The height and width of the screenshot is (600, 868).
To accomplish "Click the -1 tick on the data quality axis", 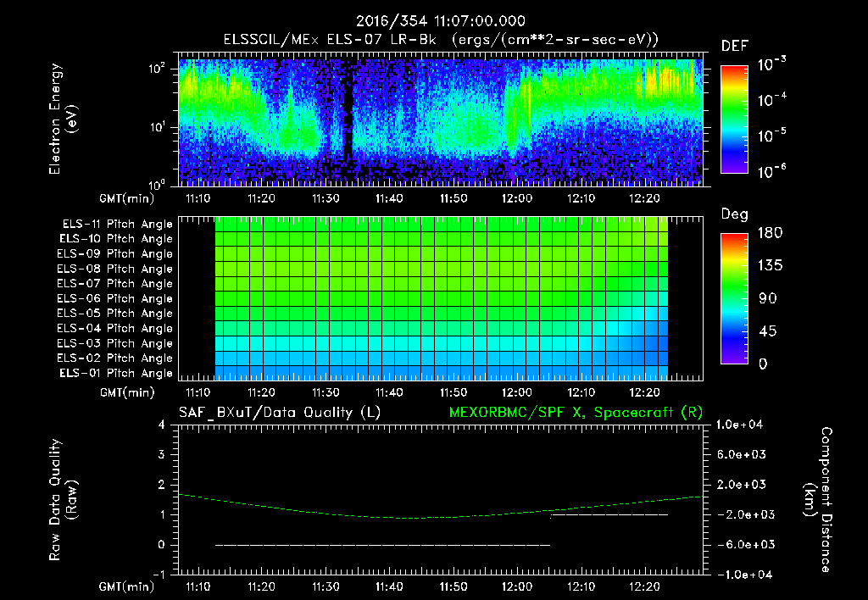I will (x=159, y=575).
